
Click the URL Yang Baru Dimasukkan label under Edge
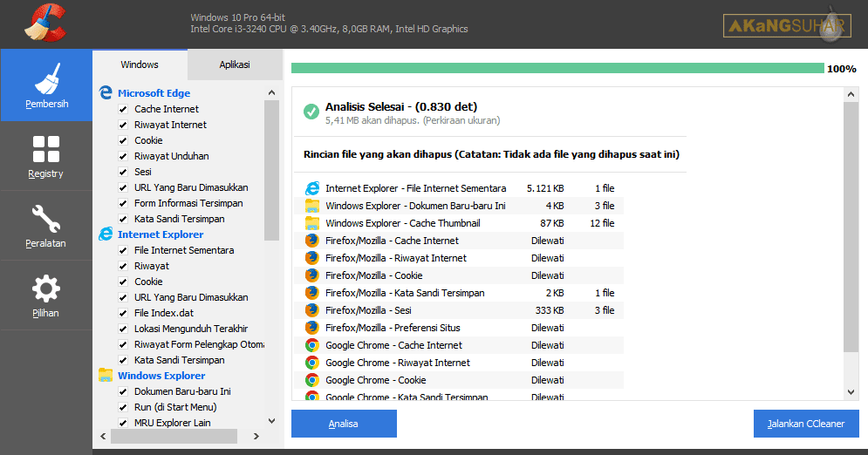191,187
